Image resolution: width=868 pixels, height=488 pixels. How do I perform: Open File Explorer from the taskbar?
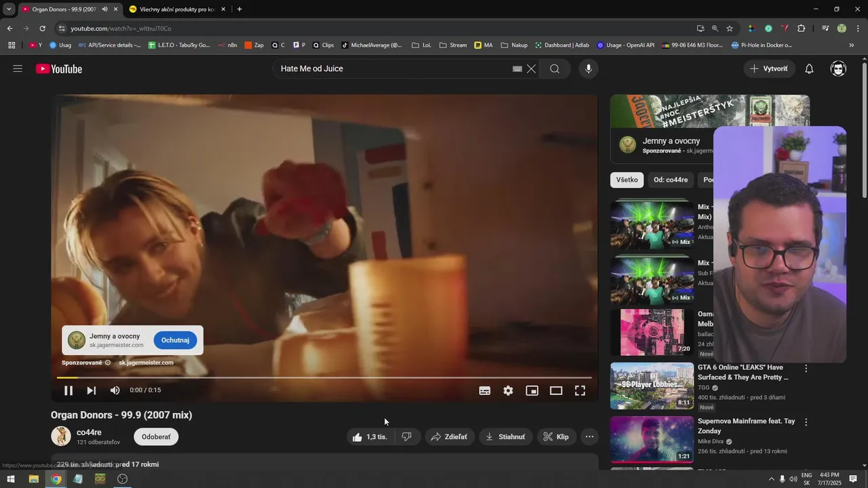(x=33, y=479)
